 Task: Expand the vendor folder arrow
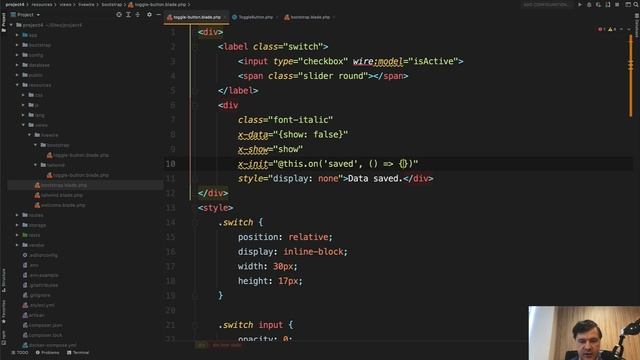coord(17,245)
